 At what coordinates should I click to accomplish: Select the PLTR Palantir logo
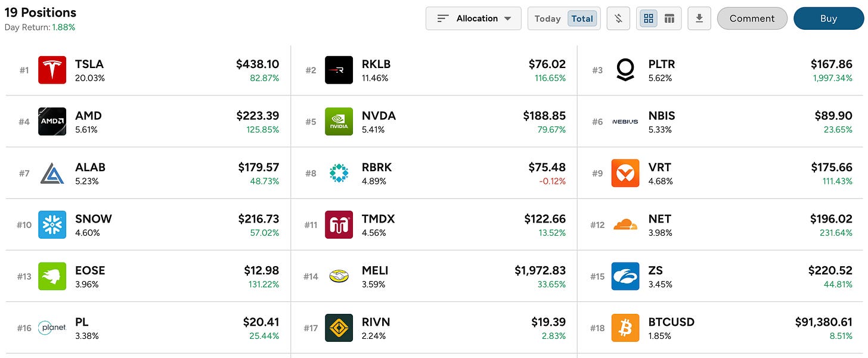pos(625,70)
